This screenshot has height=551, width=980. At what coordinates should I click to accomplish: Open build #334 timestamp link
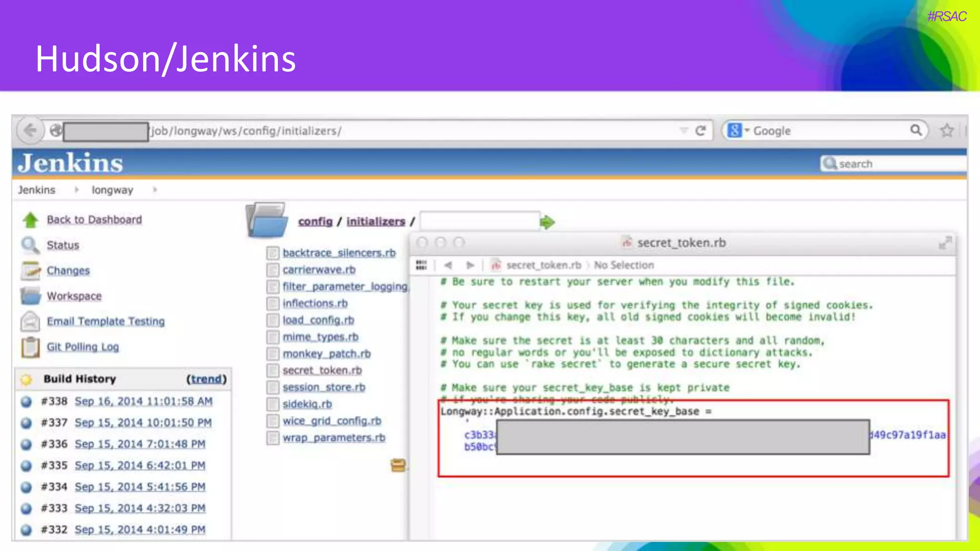tap(140, 487)
